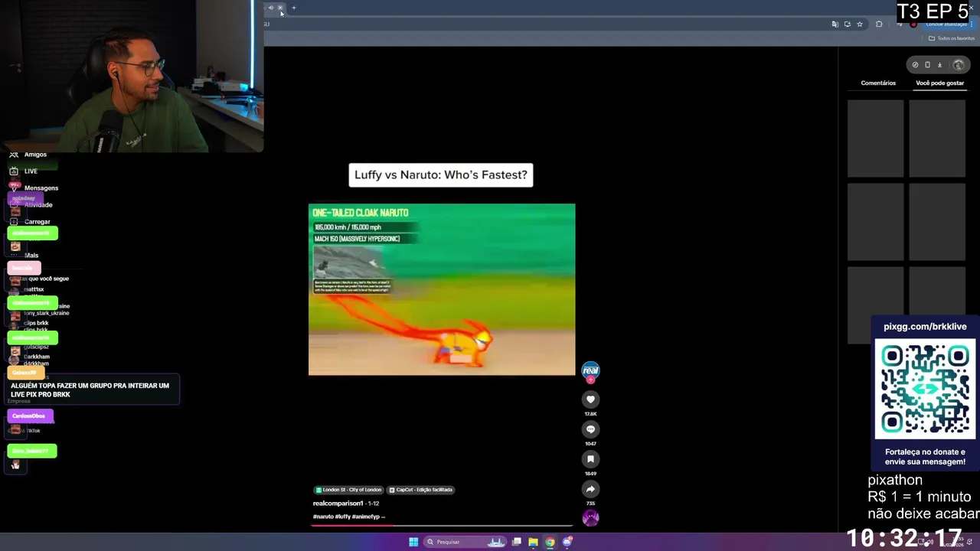This screenshot has width=980, height=551.
Task: Bookmark the video with the save icon
Action: pyautogui.click(x=590, y=459)
